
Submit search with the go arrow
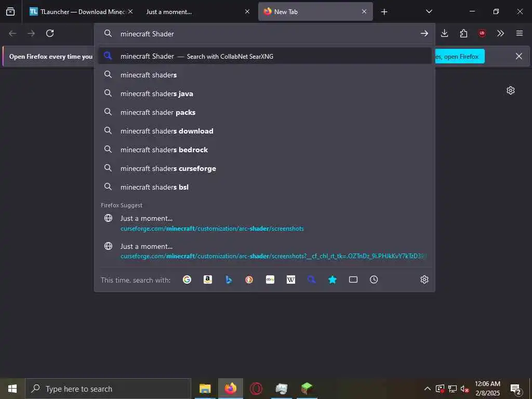click(x=424, y=33)
